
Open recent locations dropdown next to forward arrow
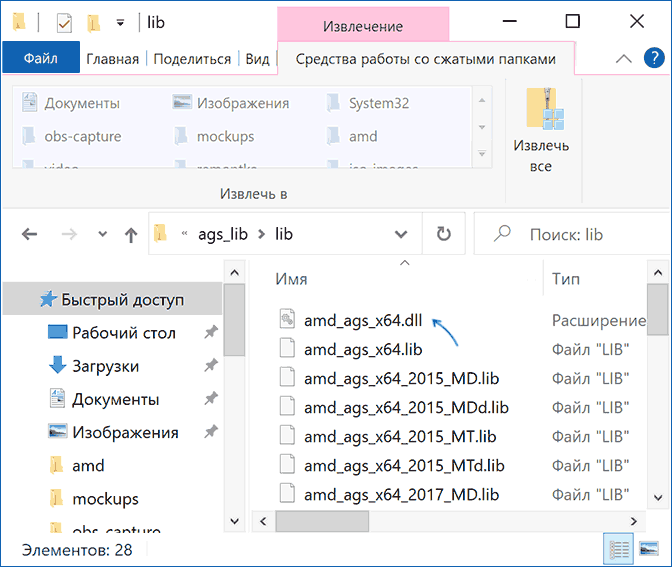[x=102, y=234]
